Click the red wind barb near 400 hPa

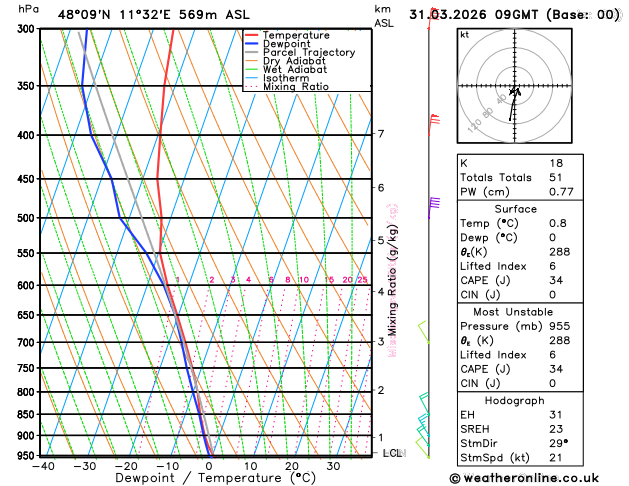pos(433,125)
